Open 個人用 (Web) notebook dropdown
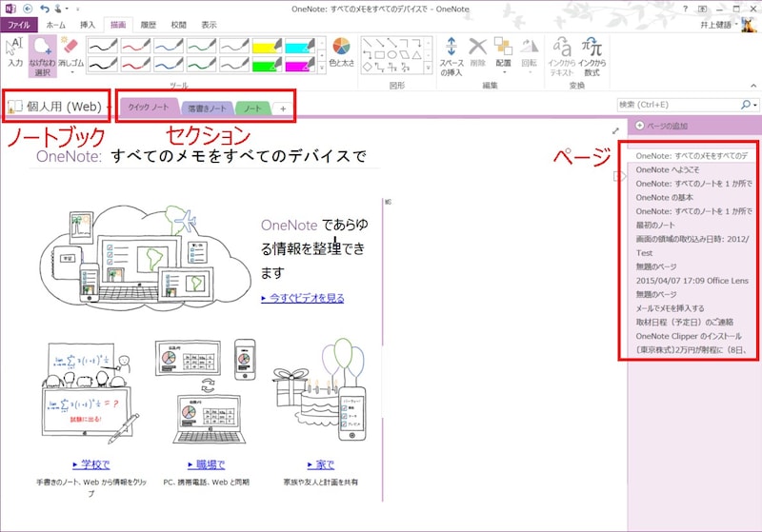Image resolution: width=762 pixels, height=532 pixels. coord(58,107)
